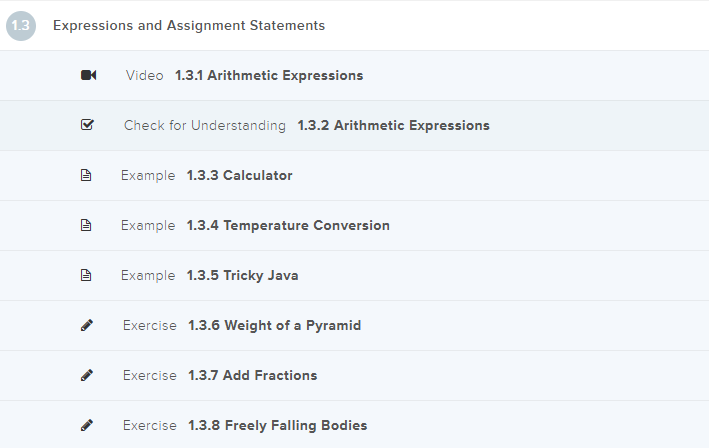Open the 1.3.5 Tricky Java example

(x=242, y=276)
